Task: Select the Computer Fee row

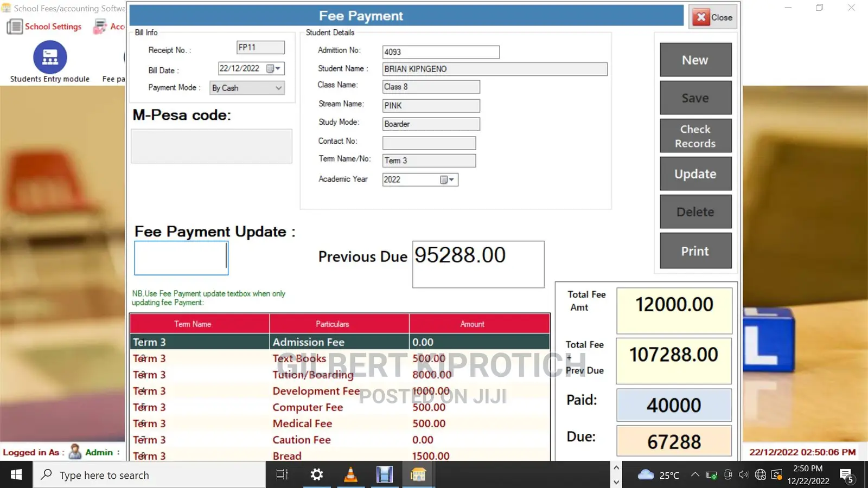Action: [340, 407]
